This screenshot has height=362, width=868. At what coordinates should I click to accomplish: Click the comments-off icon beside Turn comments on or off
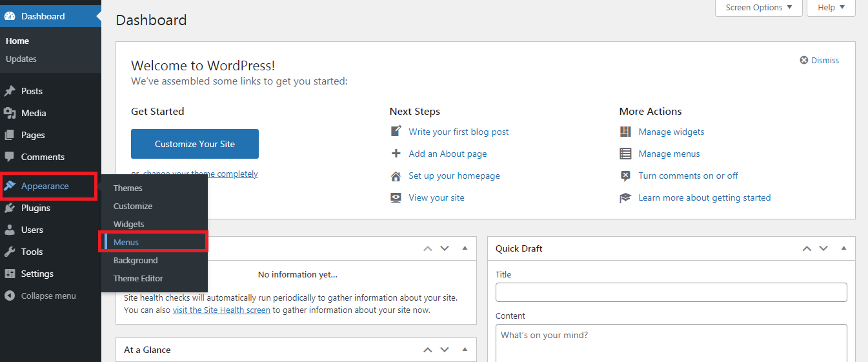(x=625, y=176)
